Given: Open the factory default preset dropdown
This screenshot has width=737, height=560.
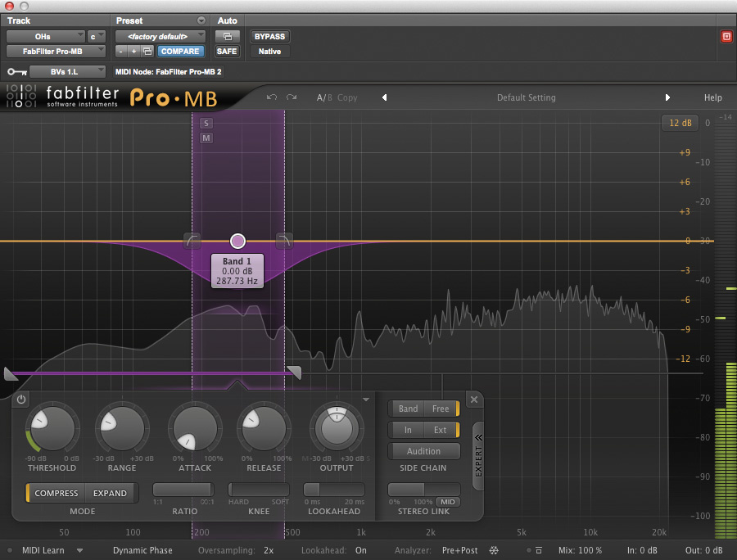Looking at the screenshot, I should (161, 37).
